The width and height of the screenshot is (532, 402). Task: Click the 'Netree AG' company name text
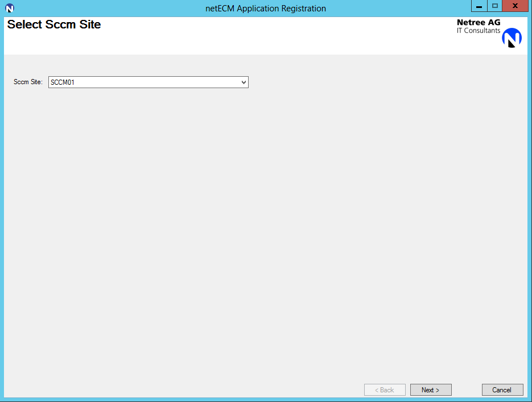click(479, 22)
